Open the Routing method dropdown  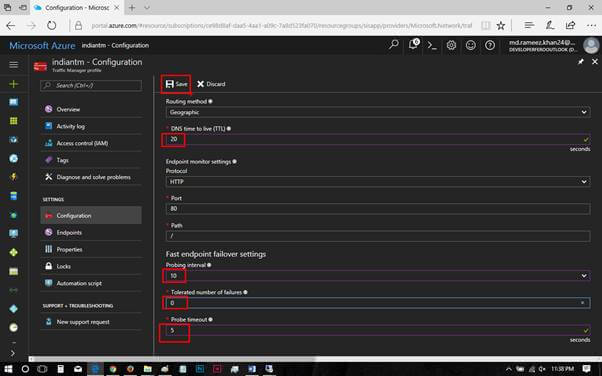[378, 112]
